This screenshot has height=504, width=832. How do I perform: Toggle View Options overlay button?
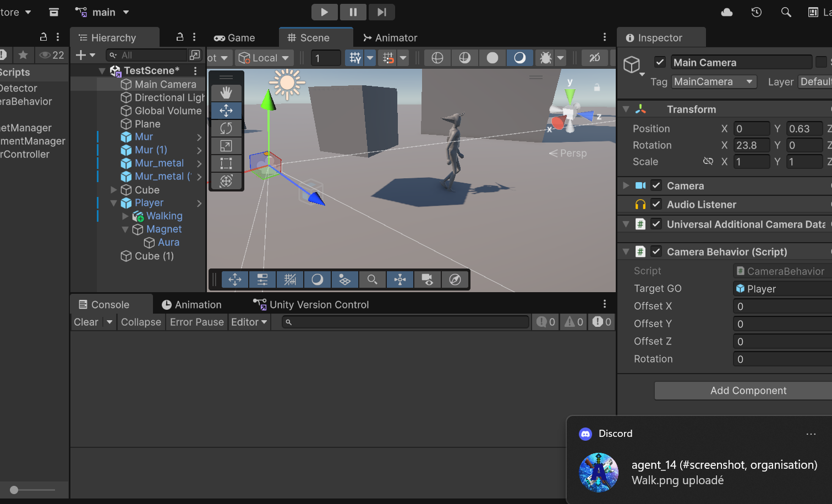click(345, 280)
